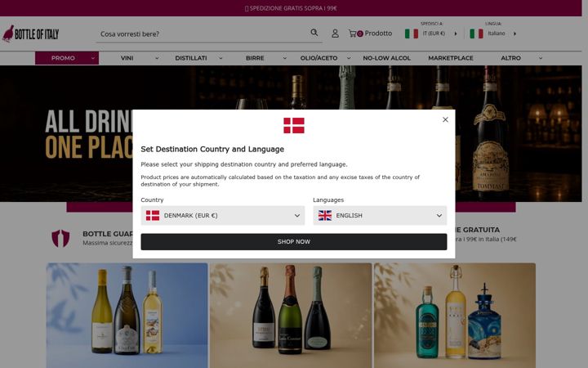Click the chevron beside OLIO/ACETO
This screenshot has width=588, height=368.
tap(349, 58)
